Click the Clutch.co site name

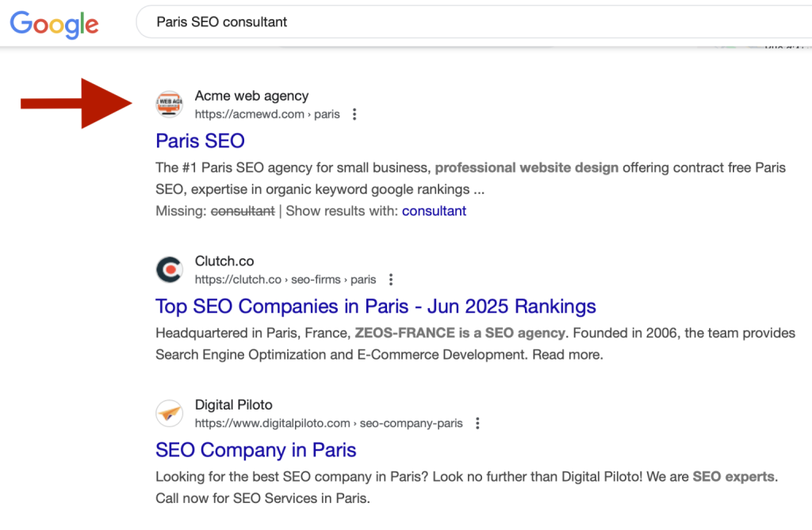(224, 261)
